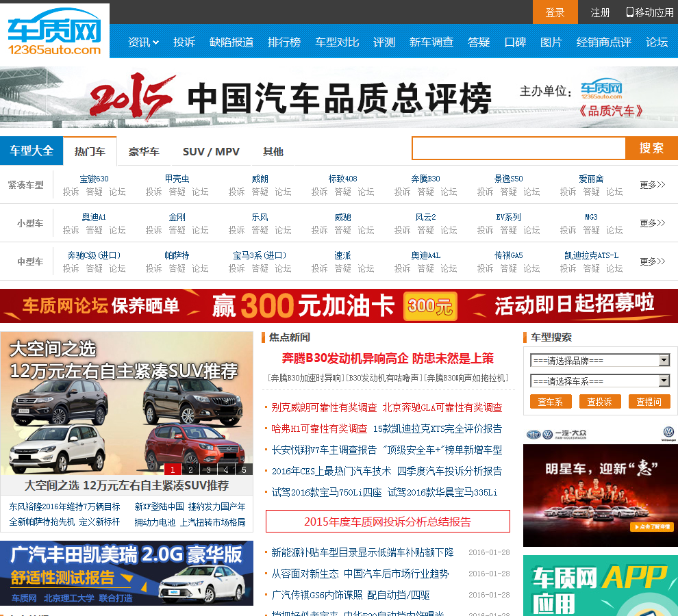The width and height of the screenshot is (678, 616).
Task: Open 2016年CES上最热门汽车技术 link
Action: [331, 471]
